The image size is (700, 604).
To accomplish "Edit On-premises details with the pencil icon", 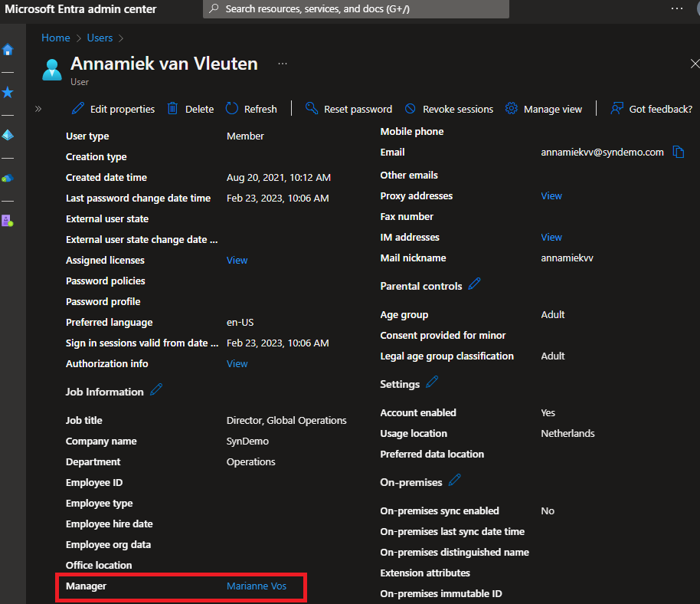I will pos(454,481).
